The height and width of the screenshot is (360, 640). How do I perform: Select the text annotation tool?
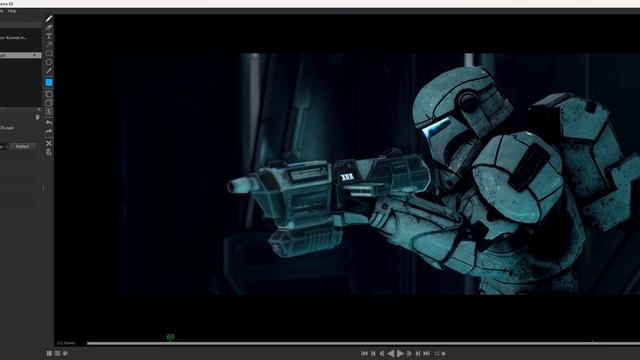pos(49,36)
